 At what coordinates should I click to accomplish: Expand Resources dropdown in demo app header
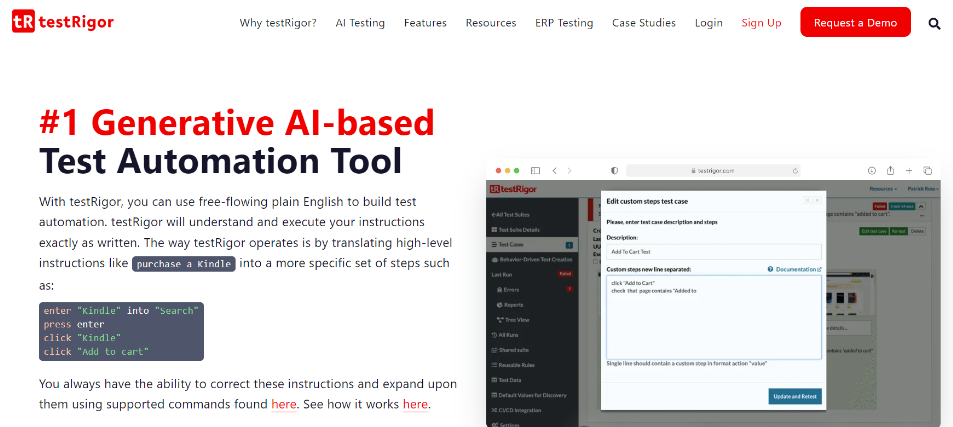(883, 189)
